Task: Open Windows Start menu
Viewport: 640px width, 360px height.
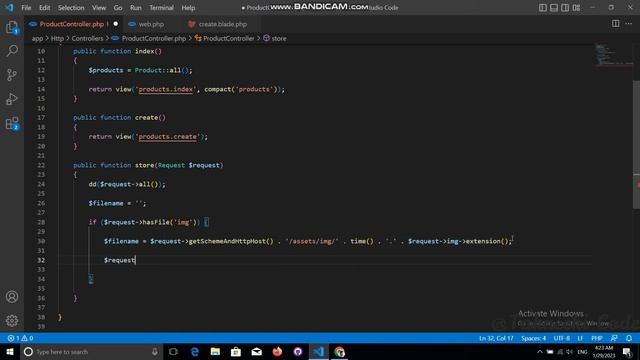Action: pos(10,352)
